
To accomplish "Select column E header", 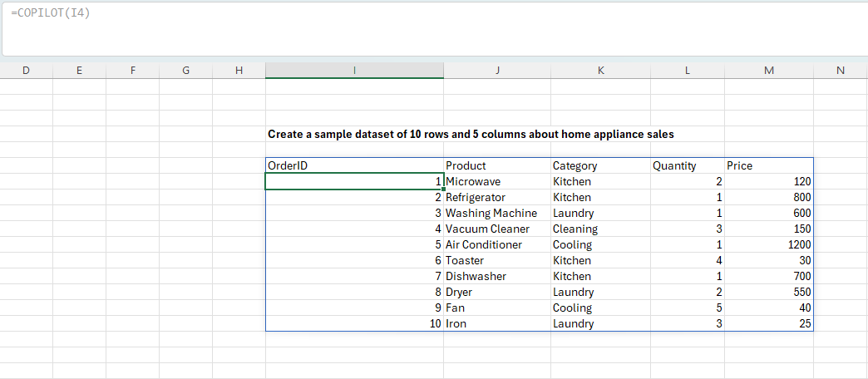I will [79, 71].
